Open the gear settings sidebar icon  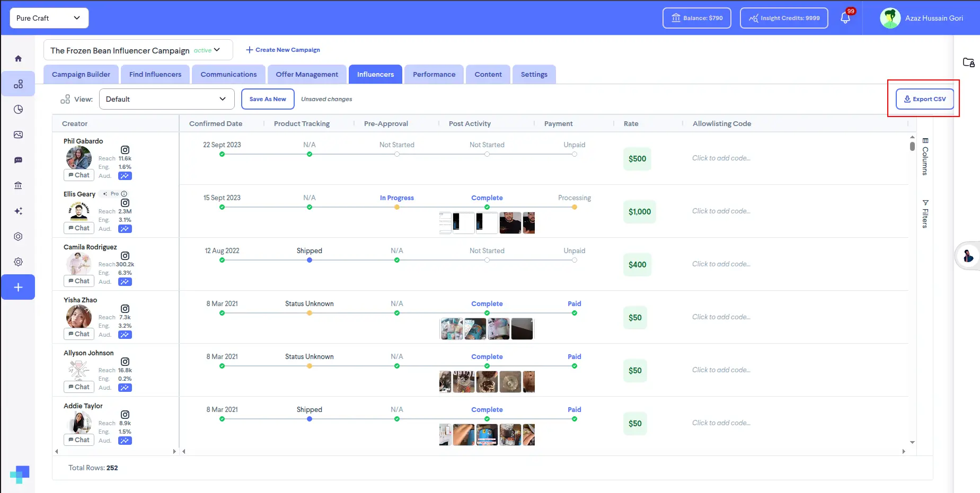18,262
